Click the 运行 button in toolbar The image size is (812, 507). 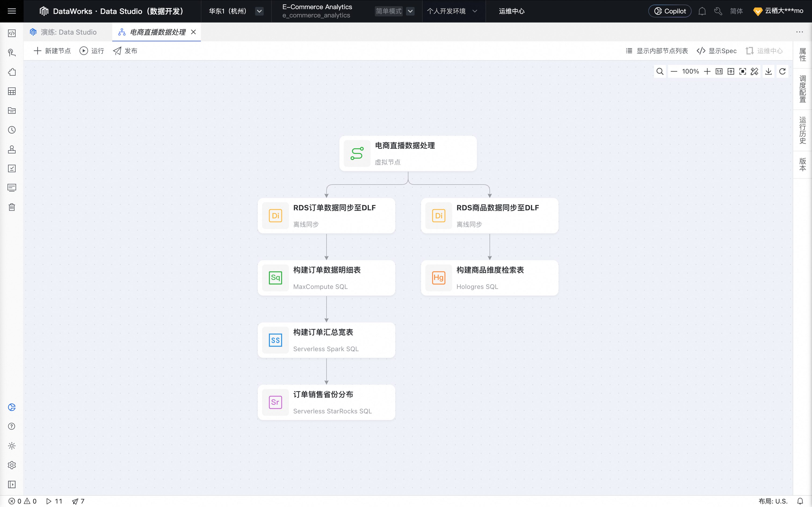pyautogui.click(x=92, y=51)
